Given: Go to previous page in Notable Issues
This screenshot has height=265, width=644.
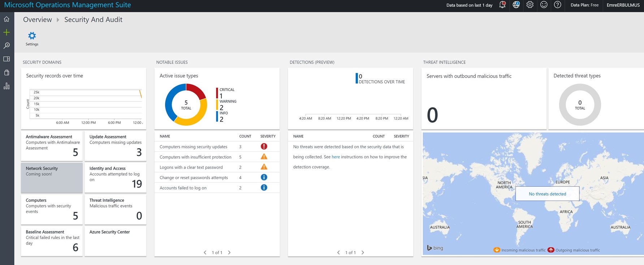Looking at the screenshot, I should click(205, 252).
